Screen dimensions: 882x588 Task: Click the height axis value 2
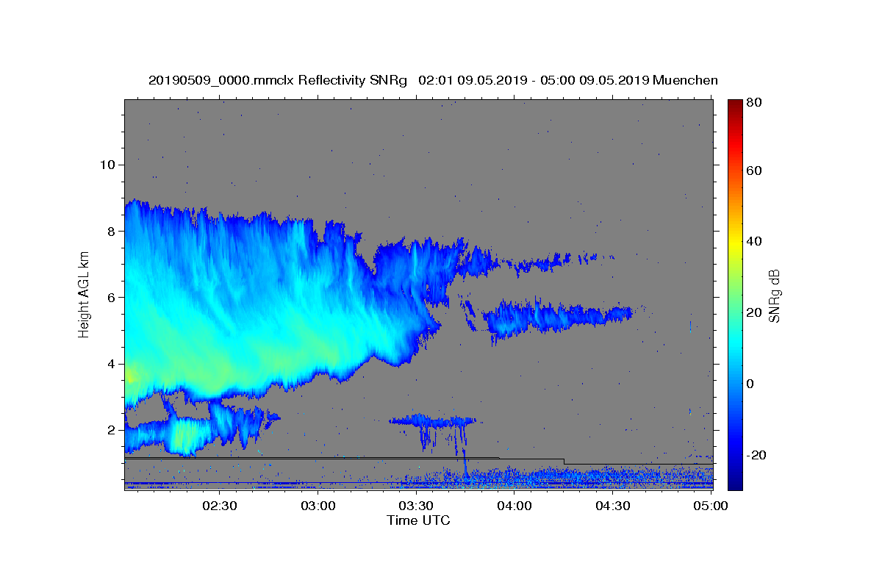click(x=112, y=430)
